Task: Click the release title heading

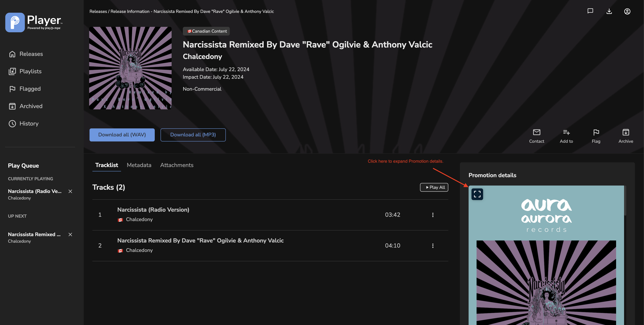Action: pyautogui.click(x=308, y=45)
